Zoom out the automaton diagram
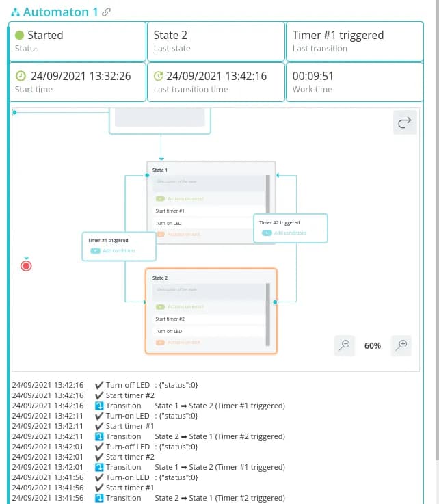The width and height of the screenshot is (439, 504). tap(345, 345)
